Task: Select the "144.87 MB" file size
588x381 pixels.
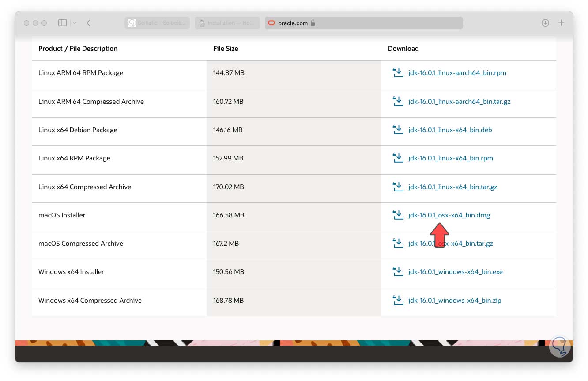Action: [x=229, y=73]
